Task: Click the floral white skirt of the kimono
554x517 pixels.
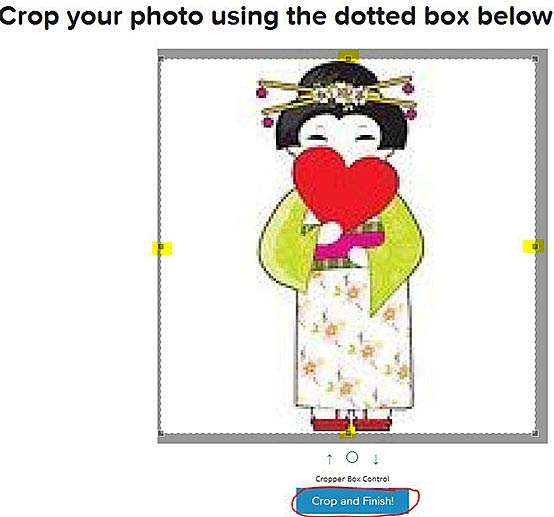Action: (x=353, y=339)
